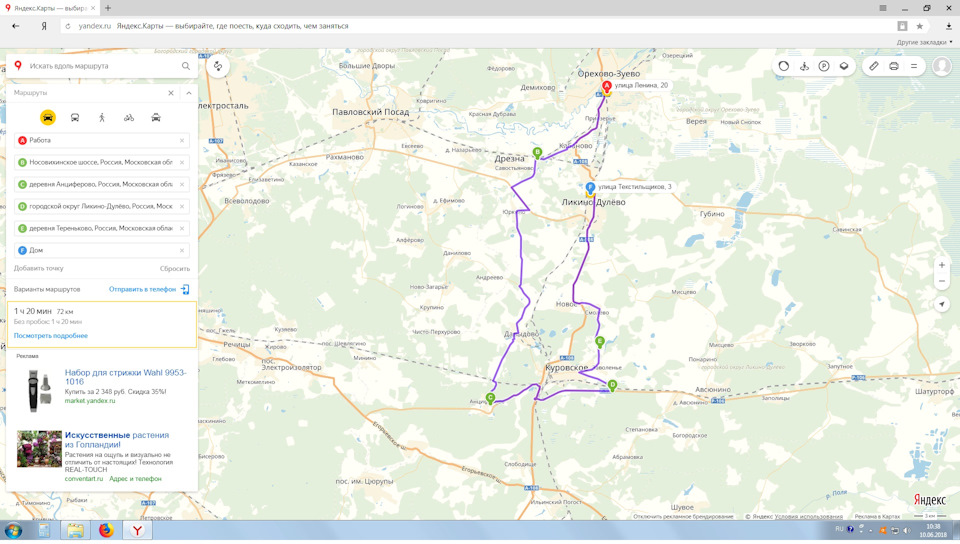Open the map layers selector
This screenshot has width=960, height=544.
pos(844,66)
